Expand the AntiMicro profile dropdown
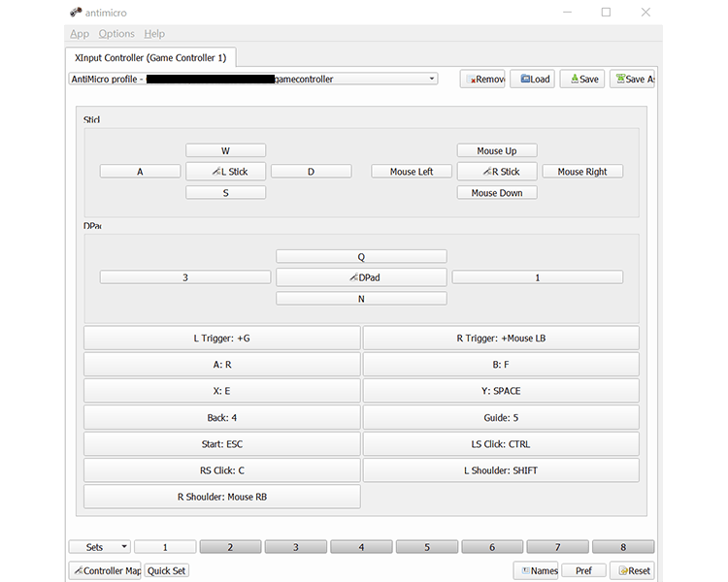The image size is (728, 582). pyautogui.click(x=253, y=79)
